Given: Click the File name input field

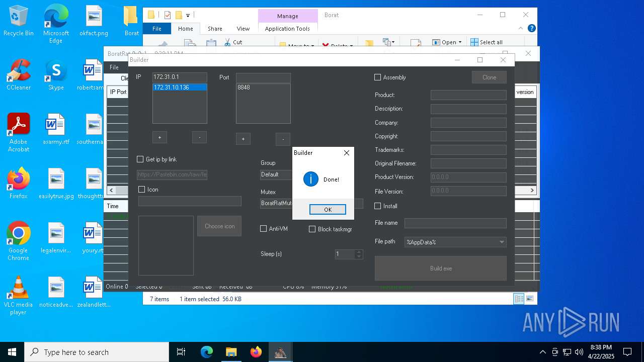Looking at the screenshot, I should [x=455, y=223].
